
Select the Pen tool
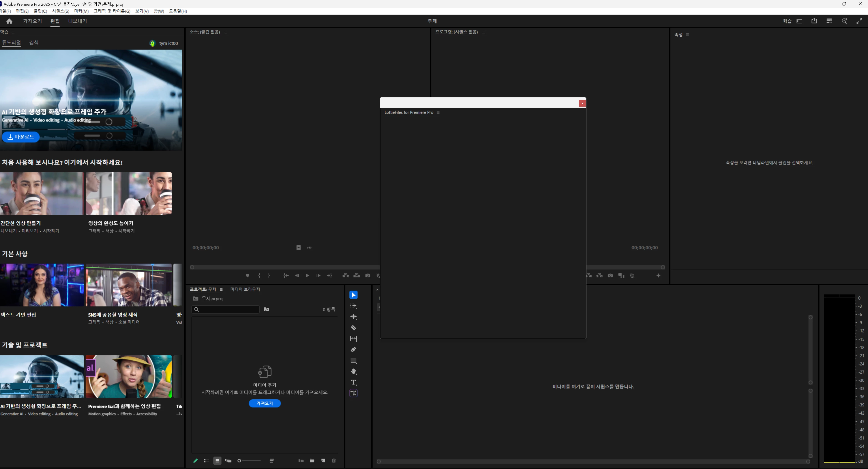tap(354, 350)
